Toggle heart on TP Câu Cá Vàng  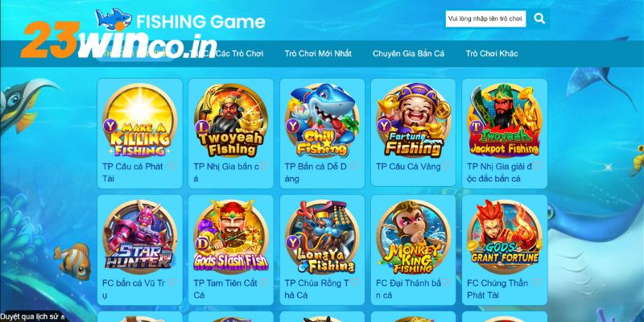[x=446, y=166]
